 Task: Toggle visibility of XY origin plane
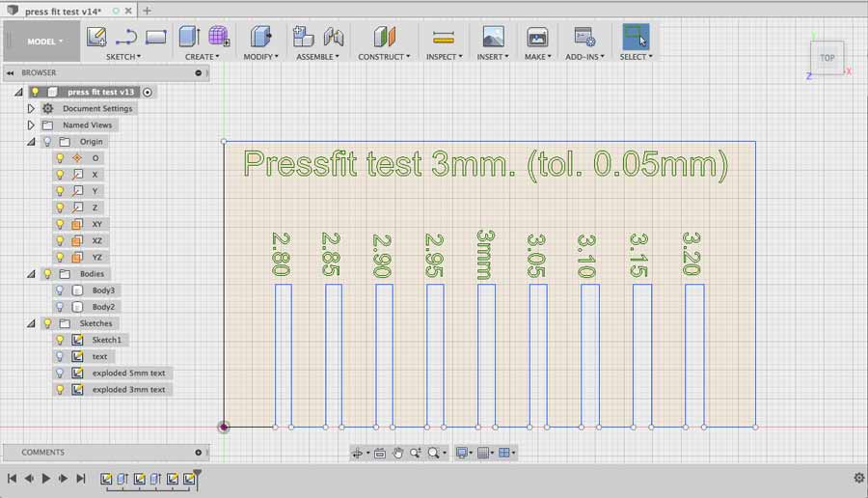[60, 224]
